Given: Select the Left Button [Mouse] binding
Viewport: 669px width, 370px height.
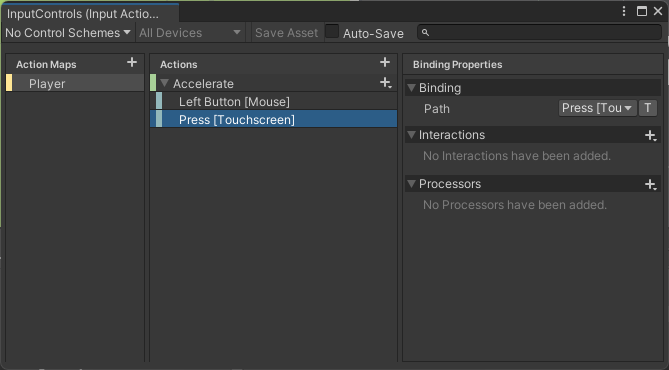Looking at the screenshot, I should pos(273,102).
